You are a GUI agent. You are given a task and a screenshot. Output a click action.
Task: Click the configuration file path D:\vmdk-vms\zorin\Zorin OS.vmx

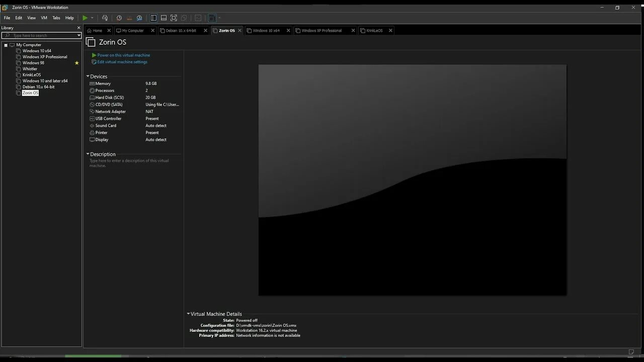266,325
